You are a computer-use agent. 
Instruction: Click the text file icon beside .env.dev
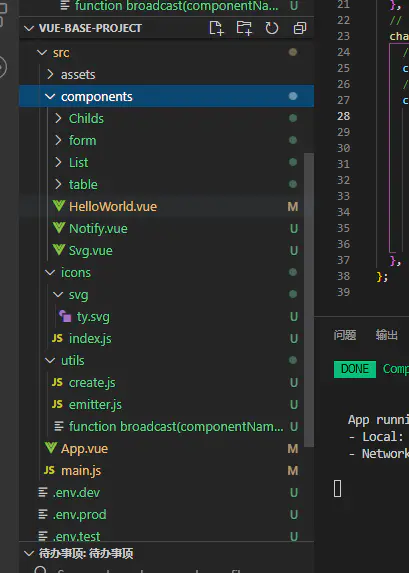click(x=43, y=492)
